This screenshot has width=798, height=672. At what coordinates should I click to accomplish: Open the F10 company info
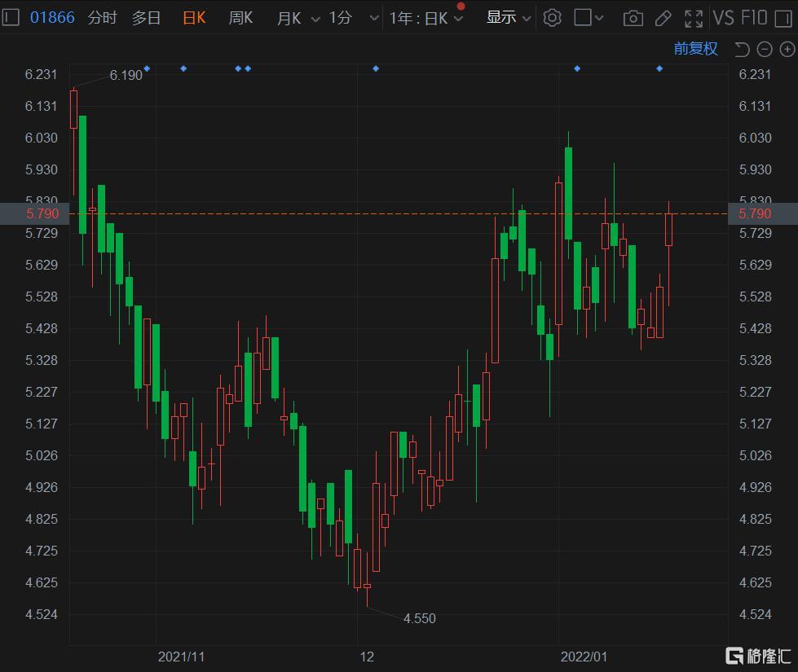(755, 17)
